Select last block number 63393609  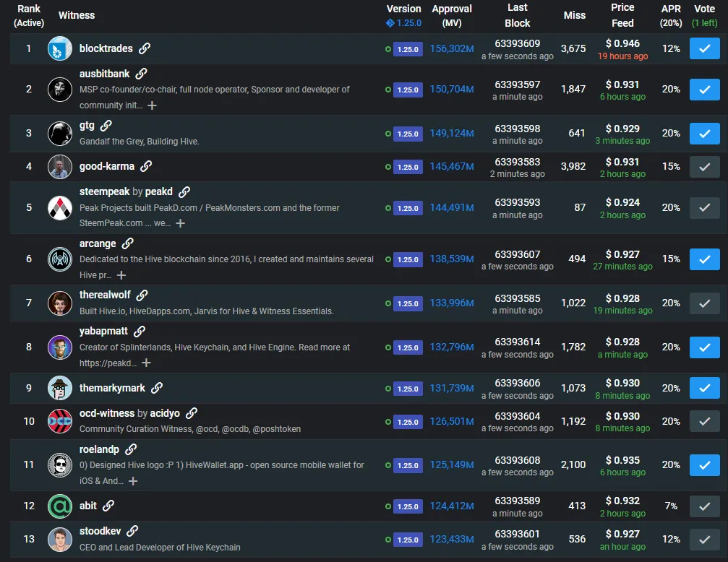coord(517,43)
